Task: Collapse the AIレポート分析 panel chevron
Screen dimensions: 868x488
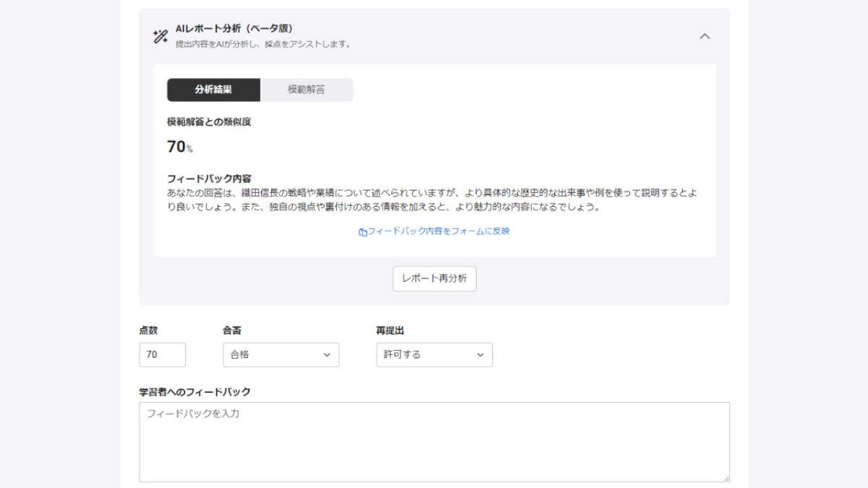Action: (705, 36)
